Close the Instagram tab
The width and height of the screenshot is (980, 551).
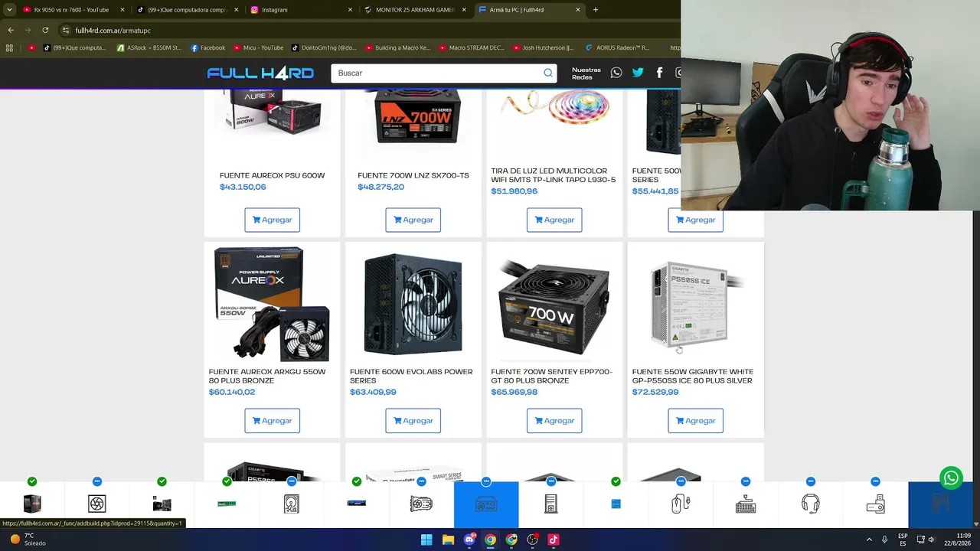(x=351, y=10)
